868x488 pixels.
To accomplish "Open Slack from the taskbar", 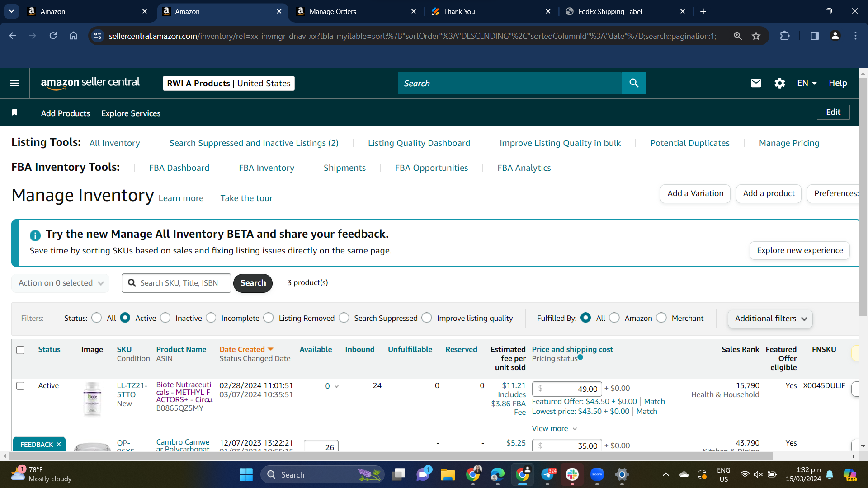I will point(572,475).
